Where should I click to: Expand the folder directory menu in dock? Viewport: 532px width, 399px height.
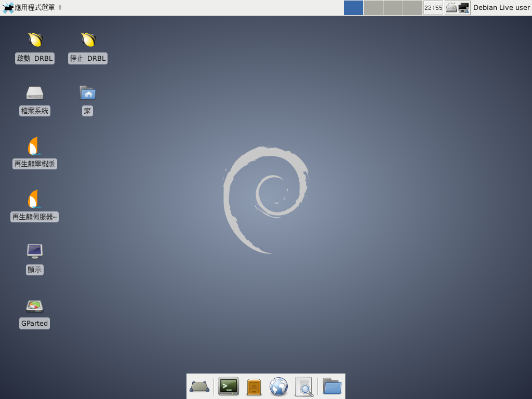pyautogui.click(x=332, y=387)
